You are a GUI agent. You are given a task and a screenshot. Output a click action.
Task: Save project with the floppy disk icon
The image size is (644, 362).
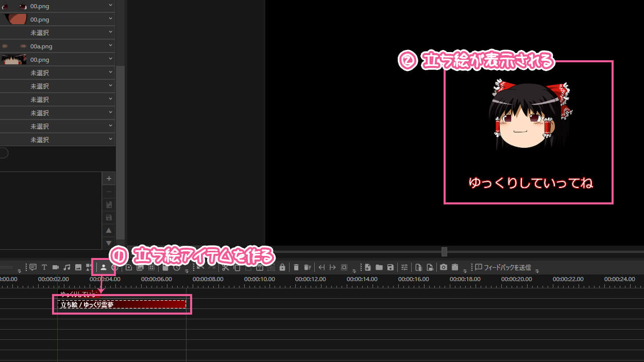click(x=391, y=267)
